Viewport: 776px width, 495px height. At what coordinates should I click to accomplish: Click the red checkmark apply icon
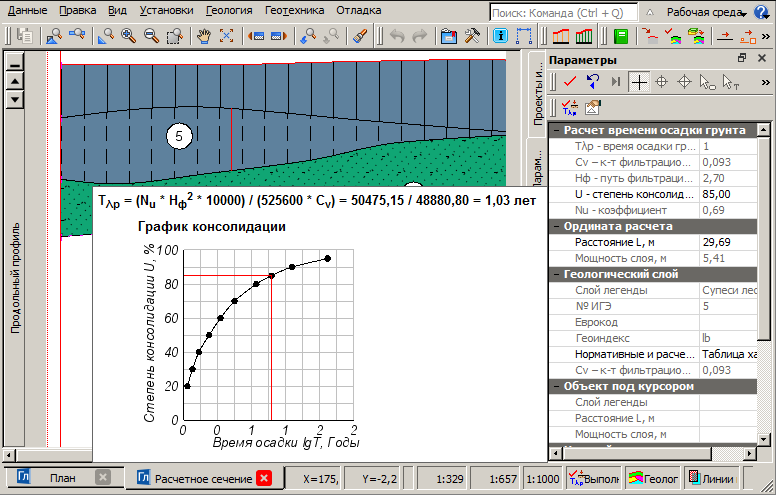pyautogui.click(x=570, y=81)
